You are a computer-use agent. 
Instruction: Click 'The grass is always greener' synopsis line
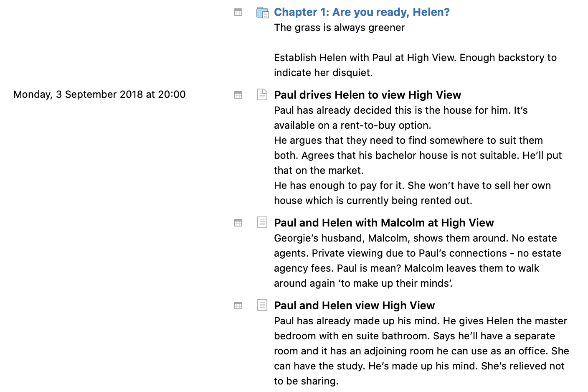(339, 28)
